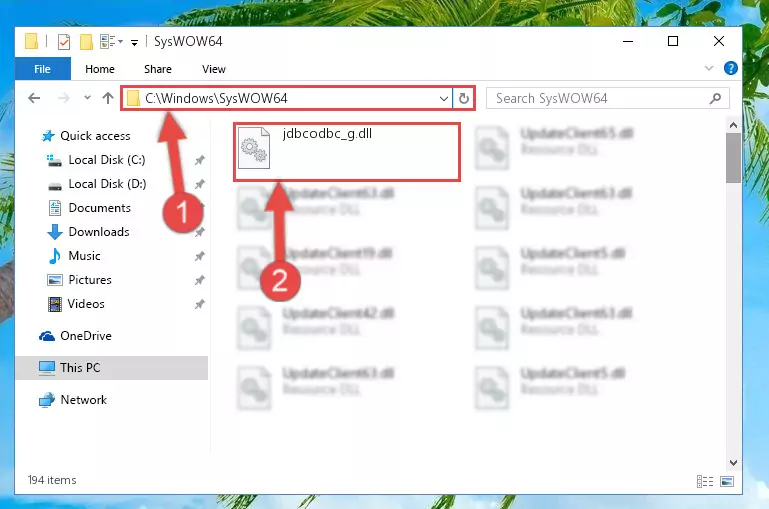This screenshot has height=509, width=769.
Task: Select Quick access in navigation pane
Action: 96,136
